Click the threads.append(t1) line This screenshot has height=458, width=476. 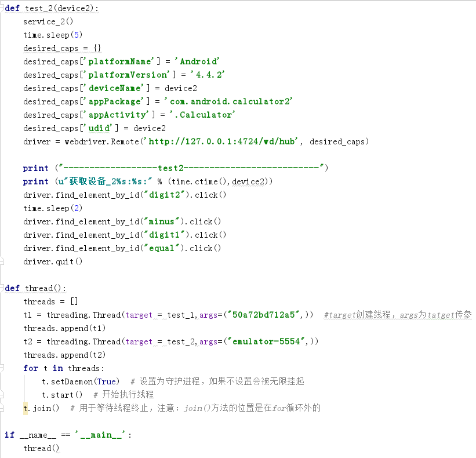pyautogui.click(x=64, y=328)
